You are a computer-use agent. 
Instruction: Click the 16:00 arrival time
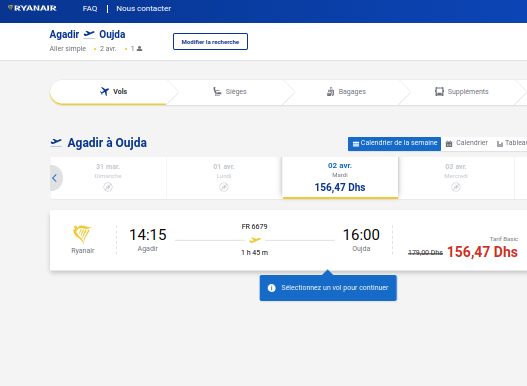tap(361, 235)
